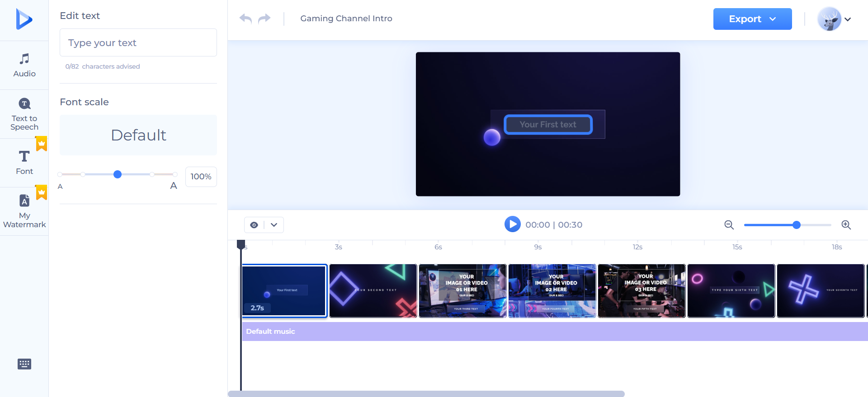Open My Watermark panel
The height and width of the screenshot is (397, 868).
pos(24,211)
